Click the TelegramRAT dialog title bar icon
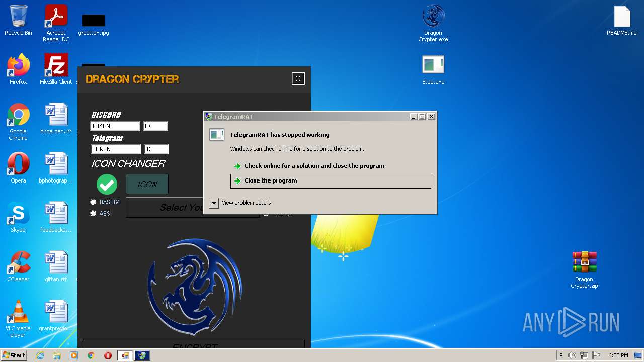Screen dimensions: 644x362 point(209,116)
